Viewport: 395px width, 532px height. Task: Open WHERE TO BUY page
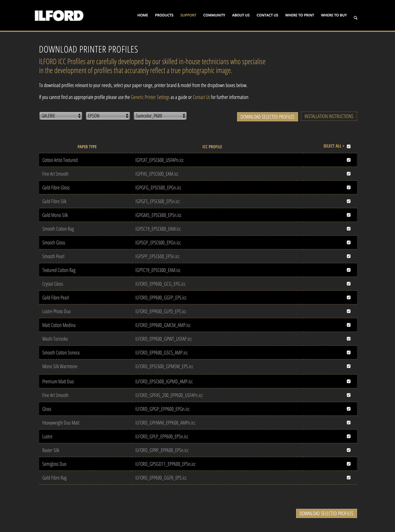coord(334,15)
